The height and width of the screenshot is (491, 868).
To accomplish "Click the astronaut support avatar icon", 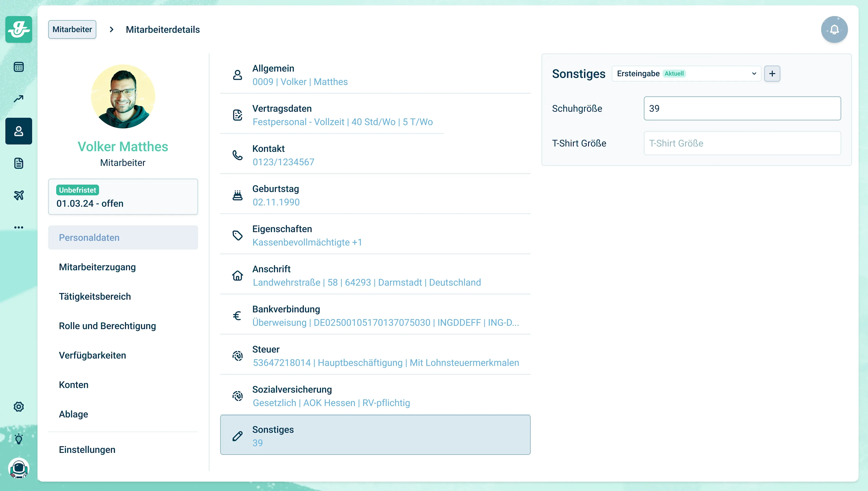I will tap(19, 468).
